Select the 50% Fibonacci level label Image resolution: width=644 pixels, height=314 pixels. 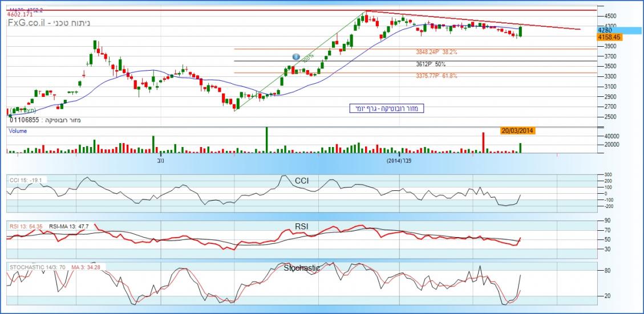coord(431,64)
